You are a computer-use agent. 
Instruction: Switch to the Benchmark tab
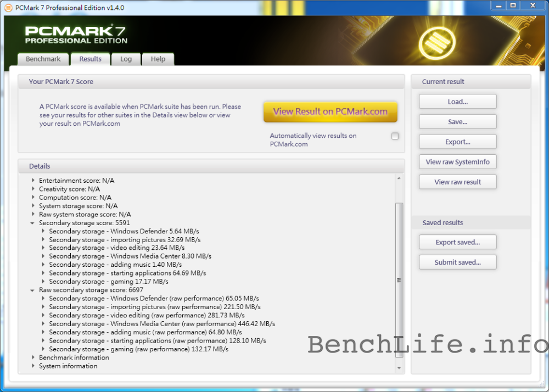click(x=43, y=59)
